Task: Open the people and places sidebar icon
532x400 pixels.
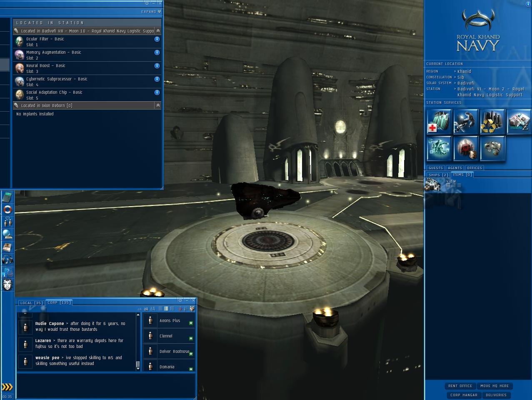Action: 7,222
